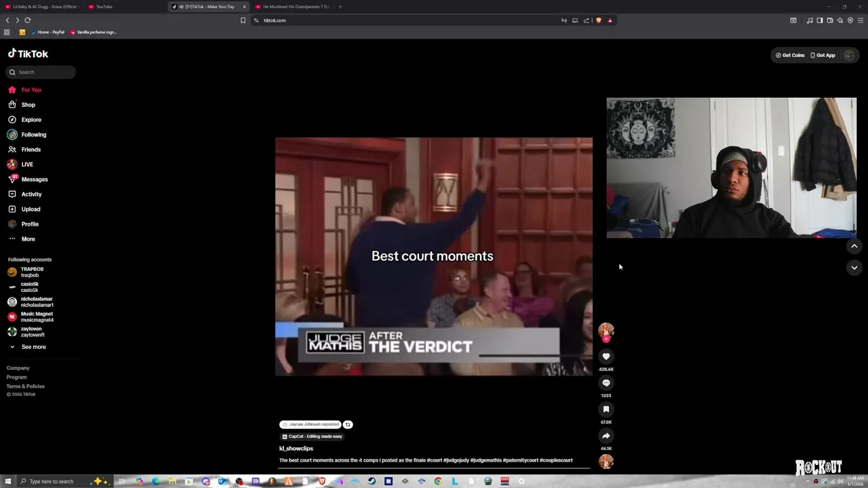
Task: Open the More options menu
Action: point(22,239)
